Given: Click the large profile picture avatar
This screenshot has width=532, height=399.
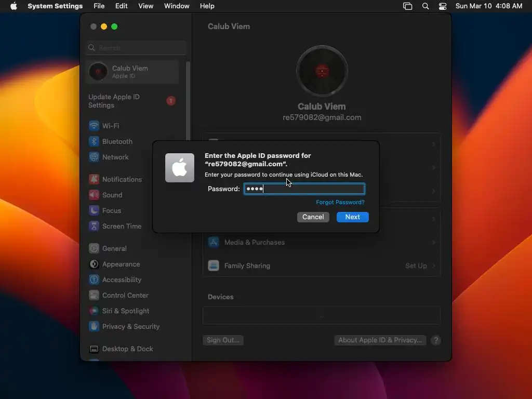Looking at the screenshot, I should (x=322, y=71).
